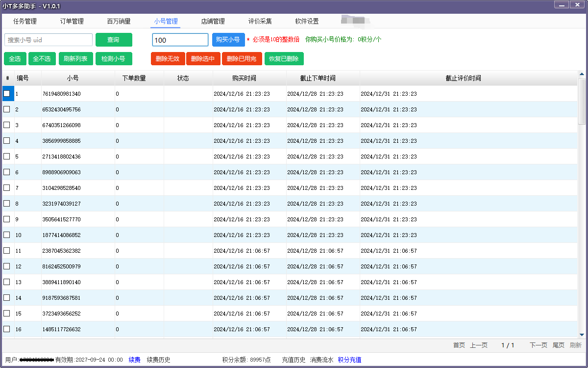
Task: Click the 小号 column header
Action: (73, 78)
